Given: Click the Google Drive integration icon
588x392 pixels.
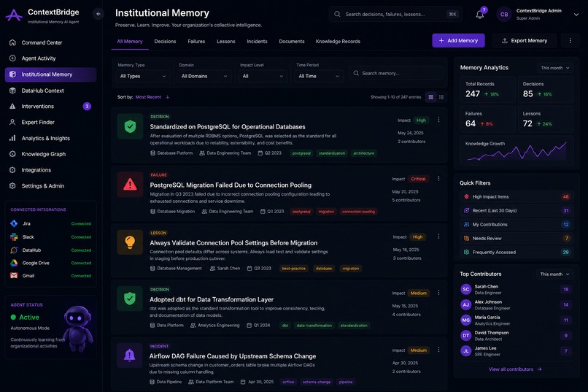Looking at the screenshot, I should pyautogui.click(x=14, y=263).
